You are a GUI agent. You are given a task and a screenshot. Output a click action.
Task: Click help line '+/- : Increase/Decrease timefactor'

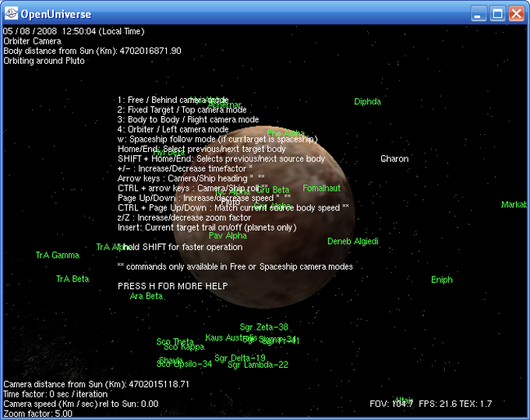(185, 168)
